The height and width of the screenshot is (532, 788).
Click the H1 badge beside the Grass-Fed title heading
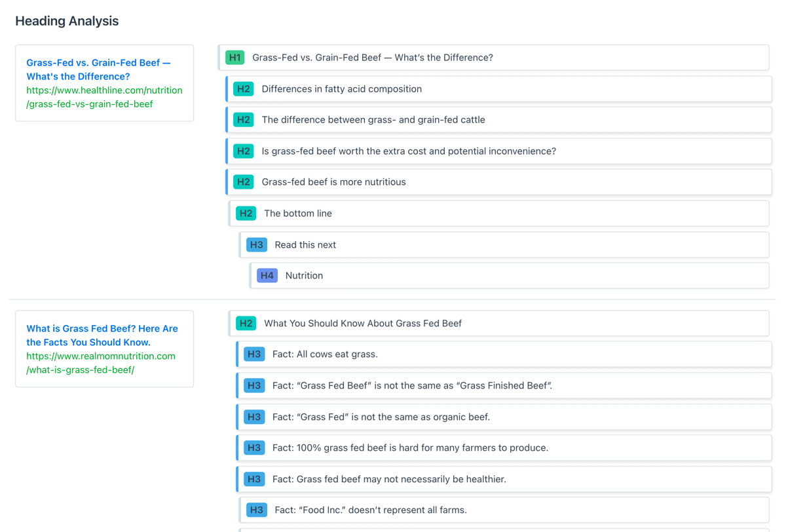[235, 58]
